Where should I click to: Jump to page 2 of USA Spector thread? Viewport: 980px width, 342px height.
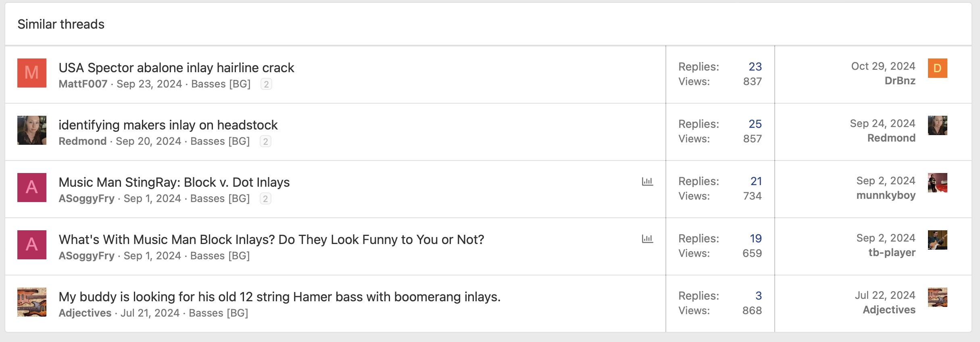coord(266,84)
